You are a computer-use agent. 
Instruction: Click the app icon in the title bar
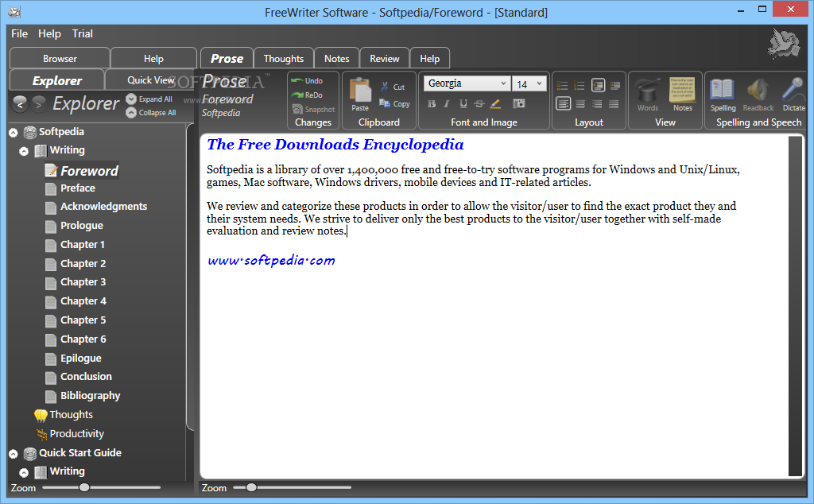tap(14, 11)
